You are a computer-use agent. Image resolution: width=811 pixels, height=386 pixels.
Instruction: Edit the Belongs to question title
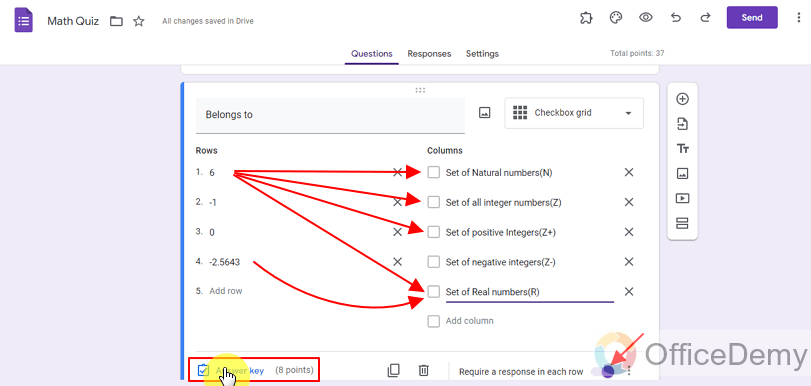tap(330, 115)
